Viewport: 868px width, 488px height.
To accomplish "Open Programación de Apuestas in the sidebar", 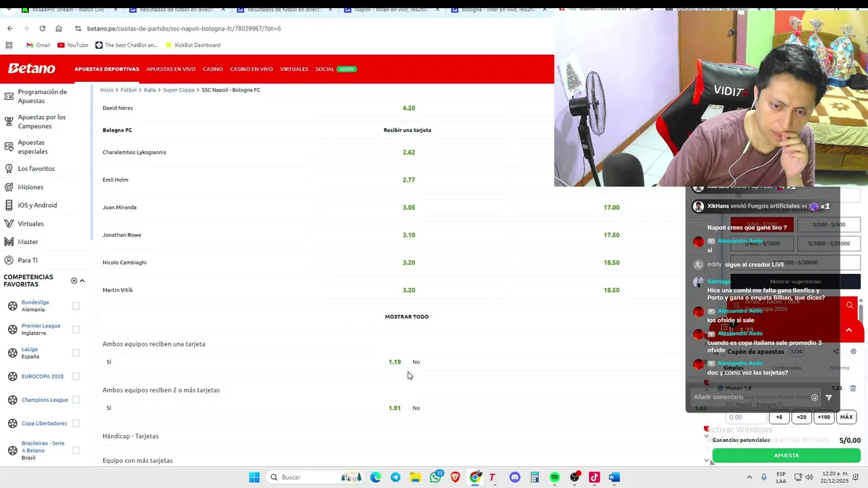I will pos(42,96).
